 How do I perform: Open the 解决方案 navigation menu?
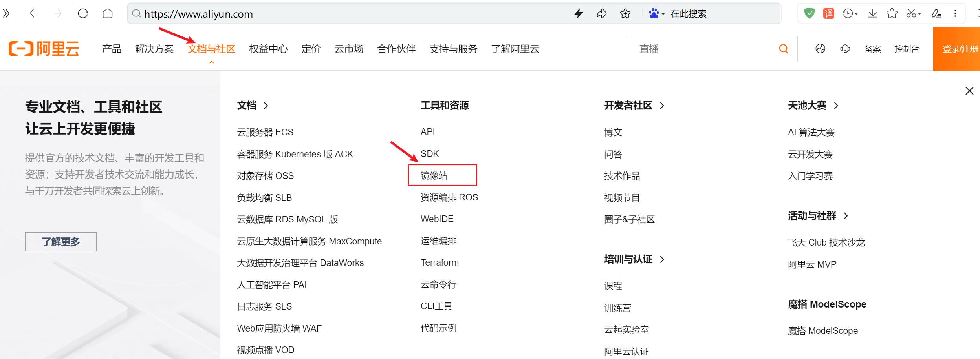tap(154, 49)
